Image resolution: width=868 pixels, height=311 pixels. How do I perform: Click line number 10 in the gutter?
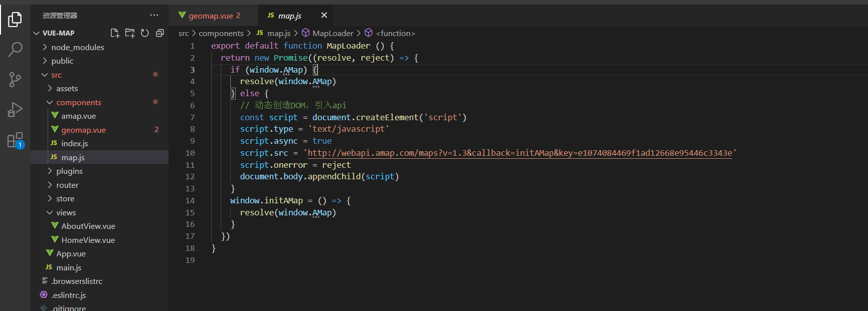[190, 153]
